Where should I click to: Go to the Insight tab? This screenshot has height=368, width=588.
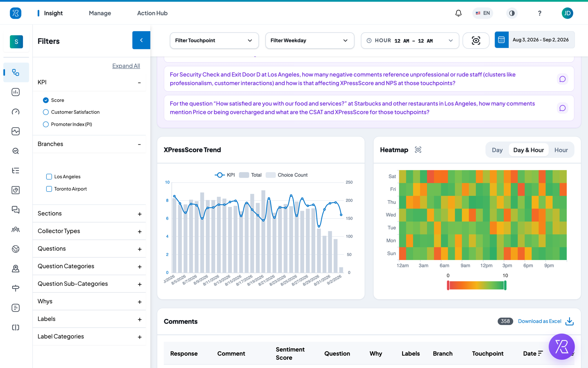[53, 13]
